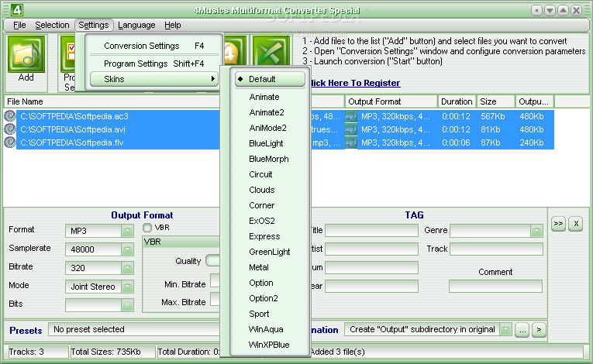
Task: Click the Track tag input field
Action: pos(496,249)
